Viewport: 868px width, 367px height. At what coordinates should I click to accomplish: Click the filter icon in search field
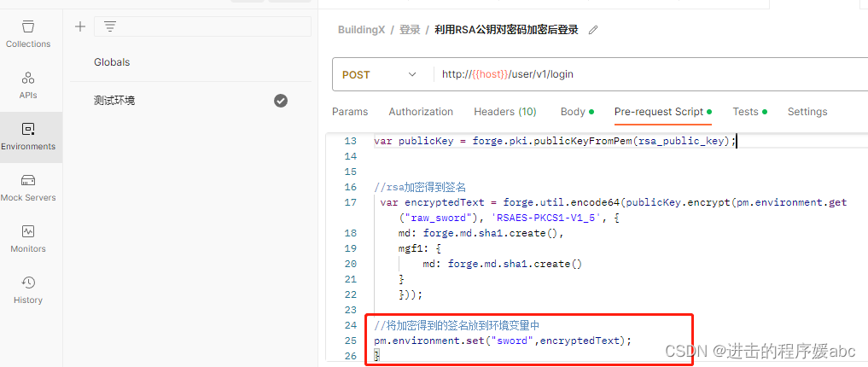(109, 26)
